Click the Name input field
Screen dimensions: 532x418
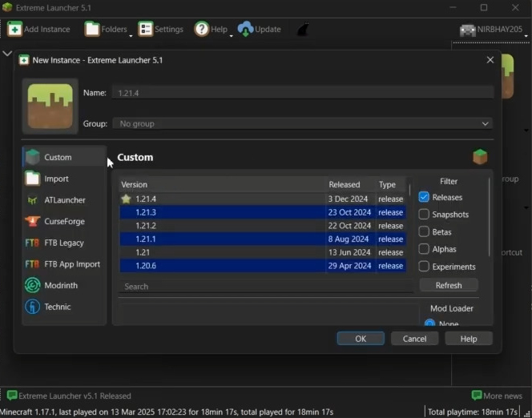coord(303,93)
